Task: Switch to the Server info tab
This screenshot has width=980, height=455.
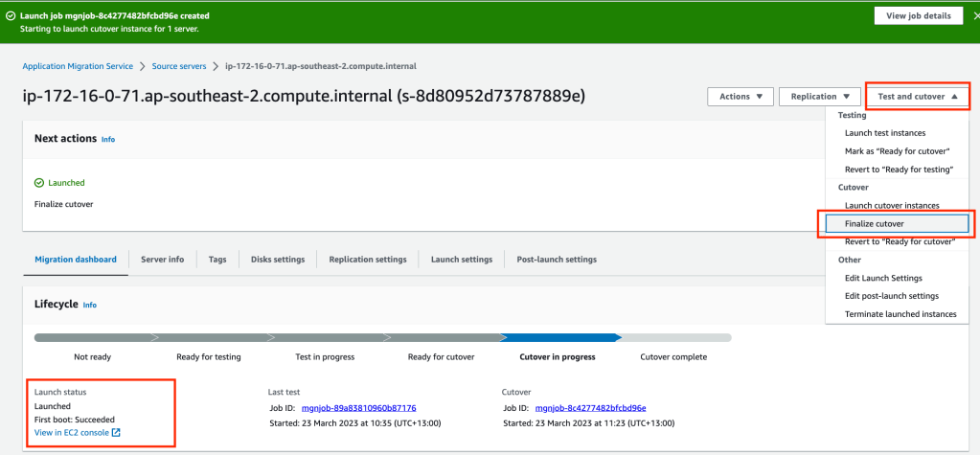Action: [162, 260]
